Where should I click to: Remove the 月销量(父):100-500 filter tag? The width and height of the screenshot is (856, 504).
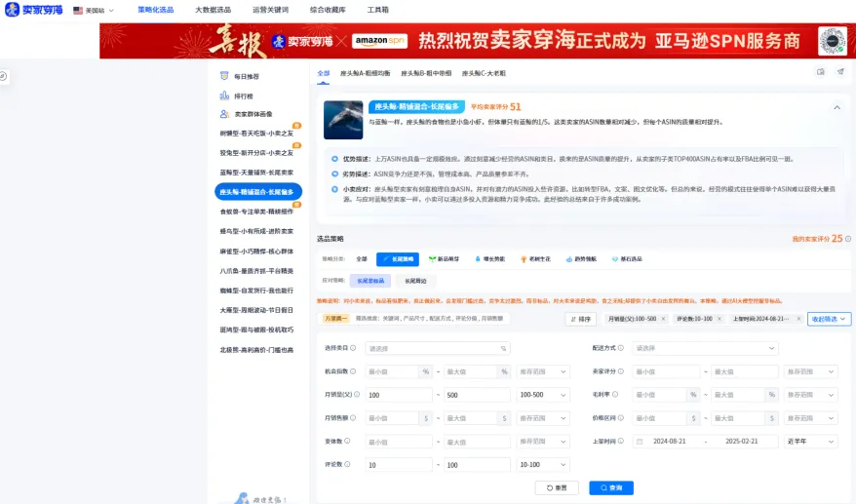[663, 319]
